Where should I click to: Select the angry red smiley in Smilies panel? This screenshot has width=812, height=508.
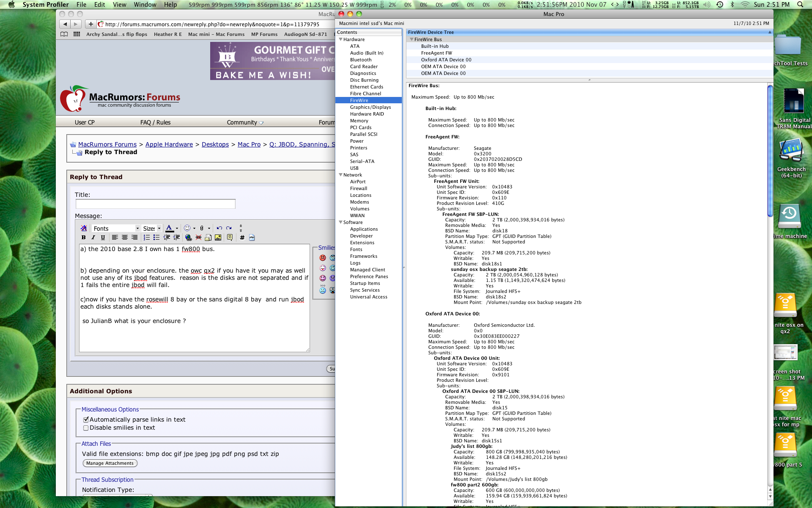(x=322, y=257)
